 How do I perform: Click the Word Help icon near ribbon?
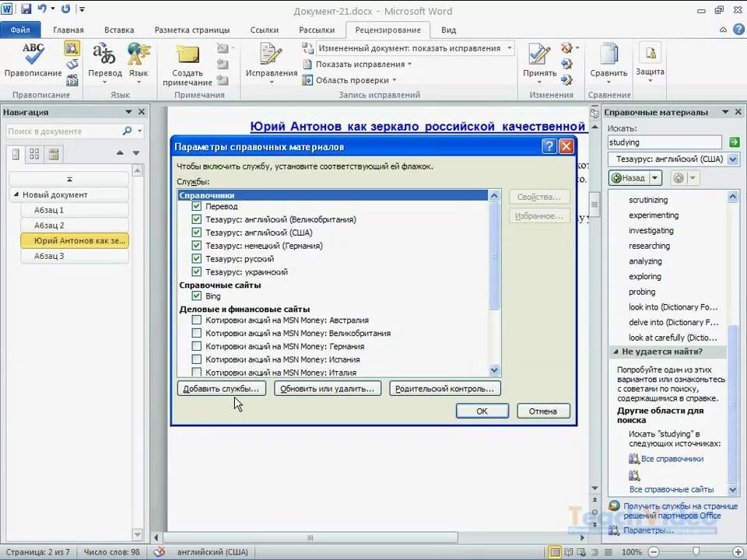738,30
